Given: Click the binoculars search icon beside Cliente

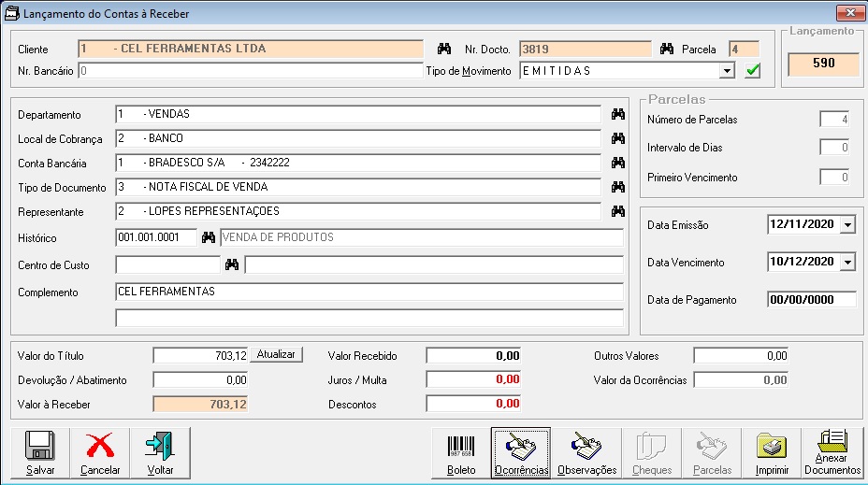Looking at the screenshot, I should [x=444, y=49].
